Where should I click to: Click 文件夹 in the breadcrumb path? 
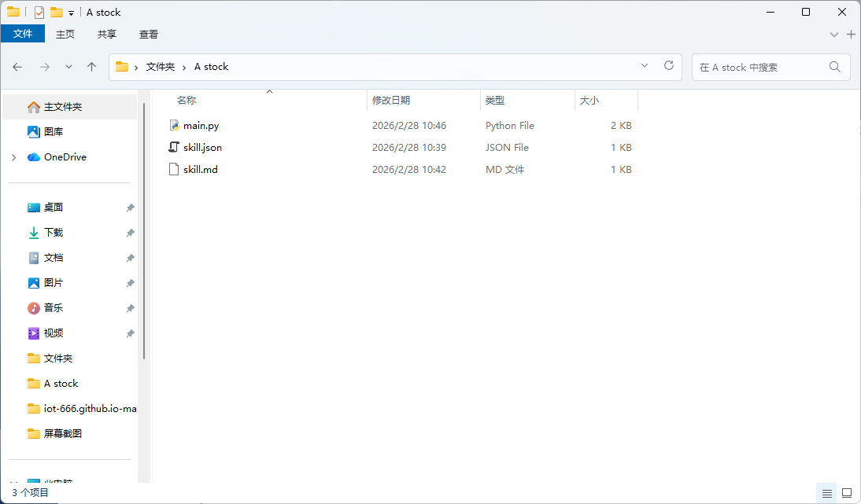pyautogui.click(x=161, y=67)
